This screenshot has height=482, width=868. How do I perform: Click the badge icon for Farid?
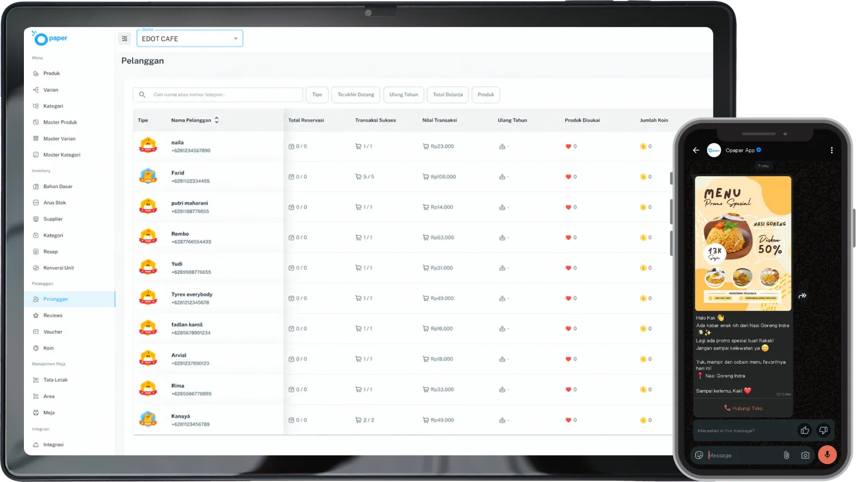148,176
